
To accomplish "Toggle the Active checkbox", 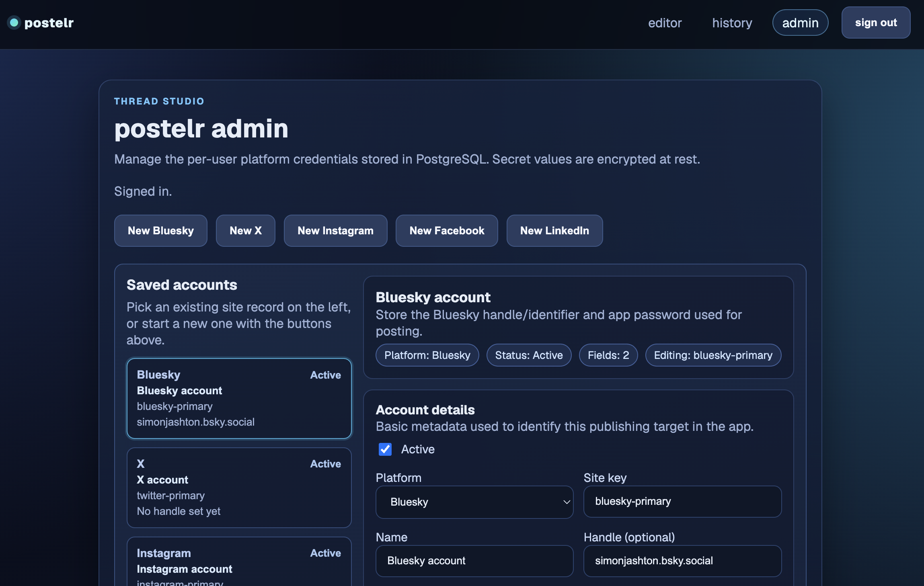I will point(385,449).
